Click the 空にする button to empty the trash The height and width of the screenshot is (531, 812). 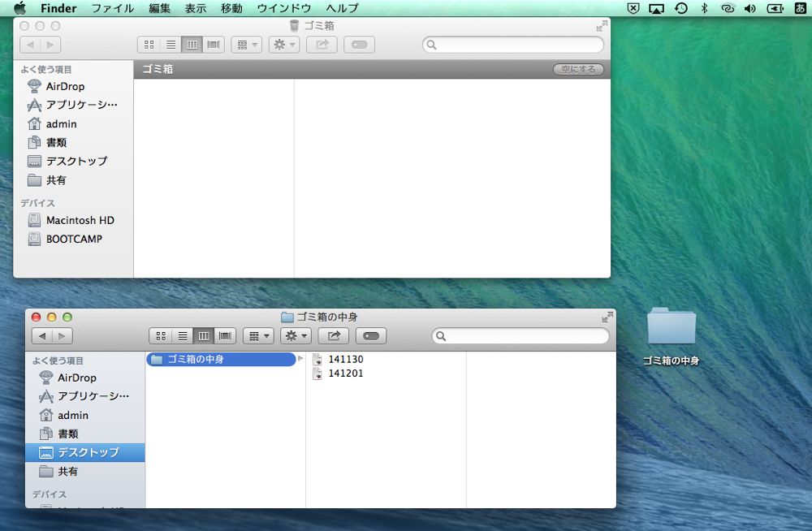click(578, 69)
